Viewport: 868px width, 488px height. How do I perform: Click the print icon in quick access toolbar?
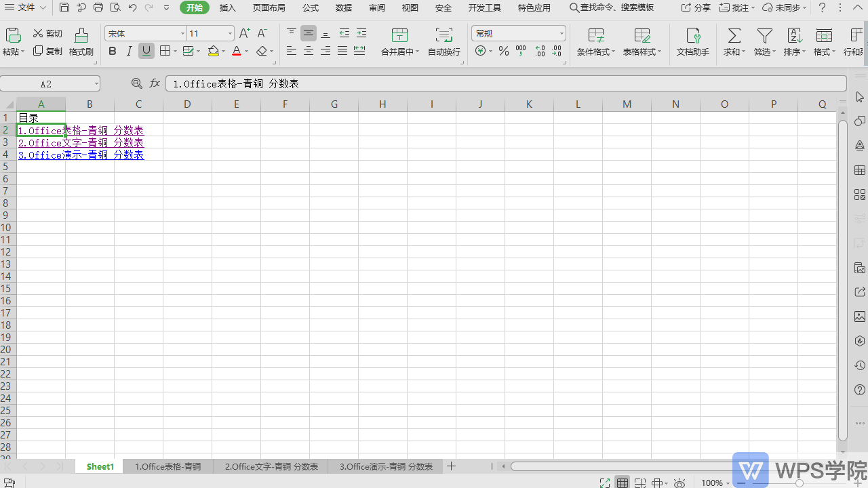98,7
